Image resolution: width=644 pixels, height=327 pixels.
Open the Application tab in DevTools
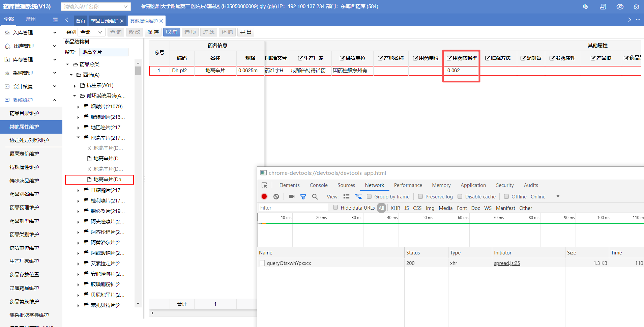pyautogui.click(x=473, y=185)
